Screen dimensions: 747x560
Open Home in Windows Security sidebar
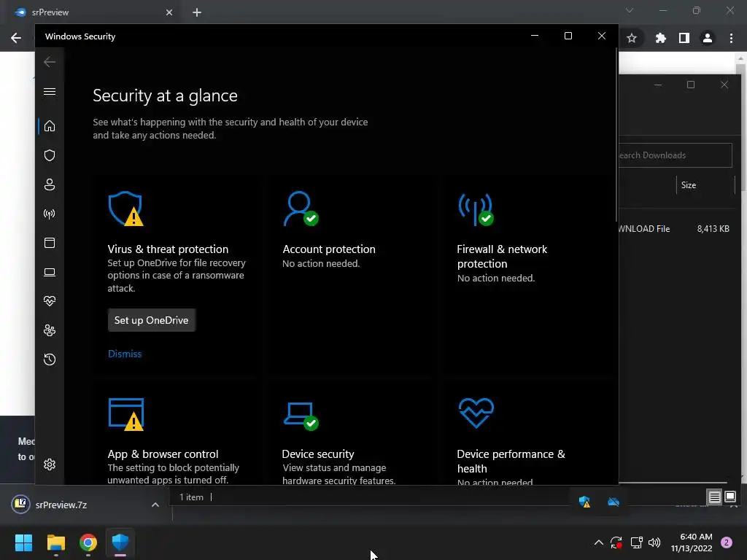50,126
